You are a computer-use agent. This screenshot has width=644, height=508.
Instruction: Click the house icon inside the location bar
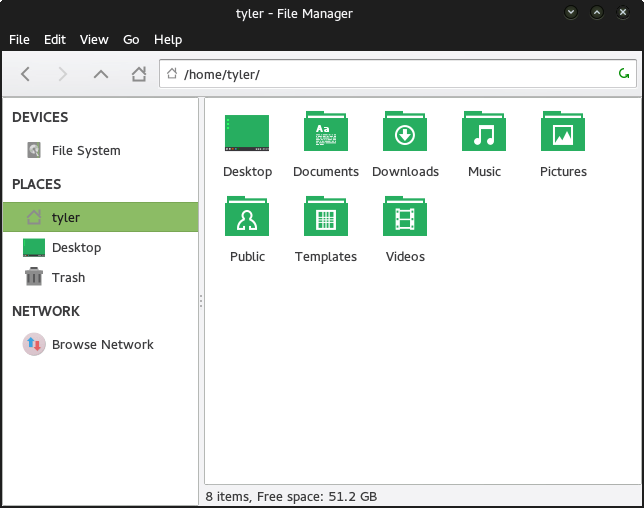tap(172, 74)
